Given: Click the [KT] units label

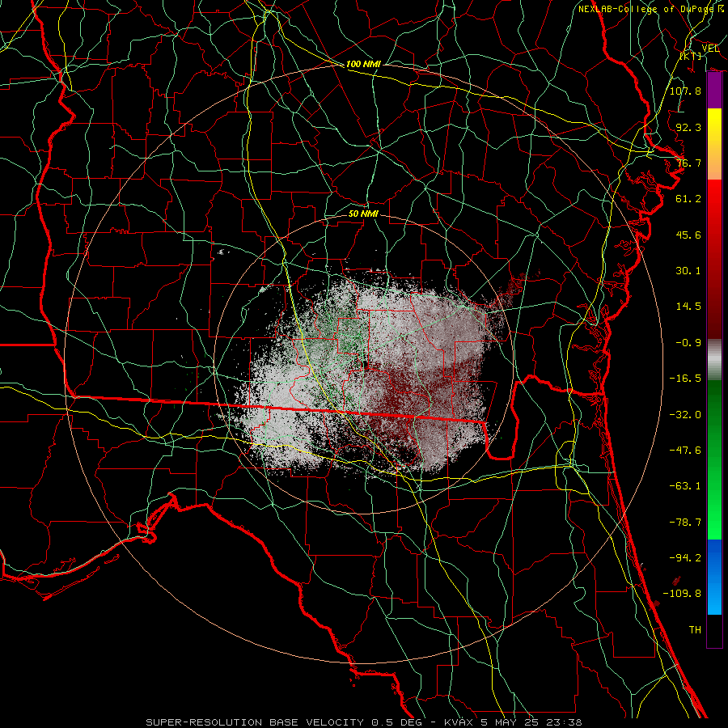Looking at the screenshot, I should click(691, 56).
